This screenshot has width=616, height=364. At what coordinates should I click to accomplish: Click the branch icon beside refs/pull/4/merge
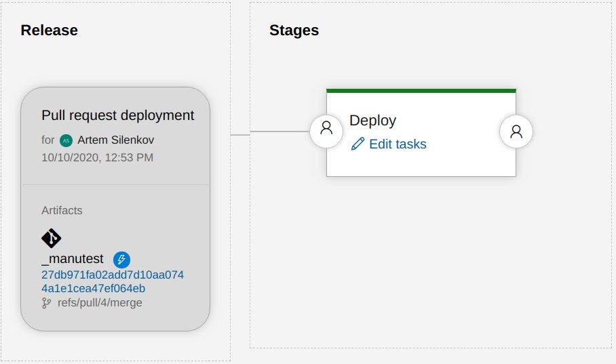[46, 303]
